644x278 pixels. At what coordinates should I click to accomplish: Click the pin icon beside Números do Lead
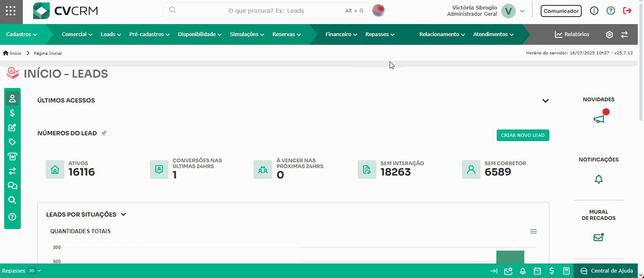tap(104, 133)
